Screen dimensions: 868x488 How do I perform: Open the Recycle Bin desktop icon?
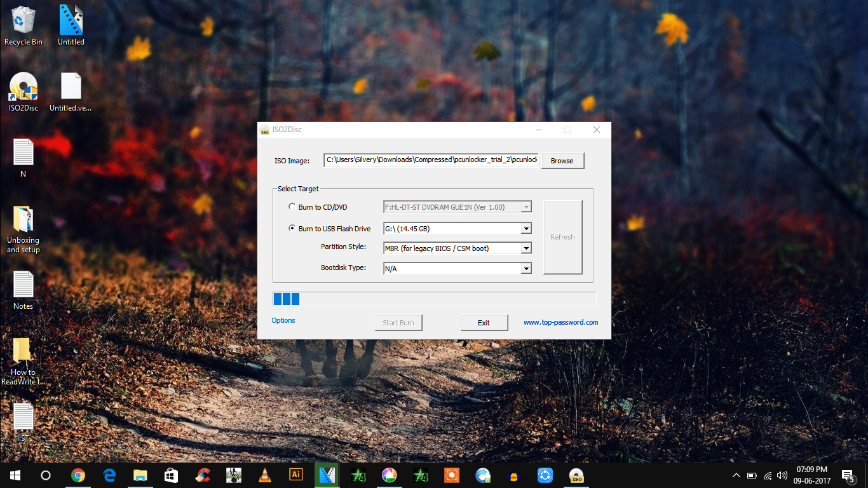(24, 25)
